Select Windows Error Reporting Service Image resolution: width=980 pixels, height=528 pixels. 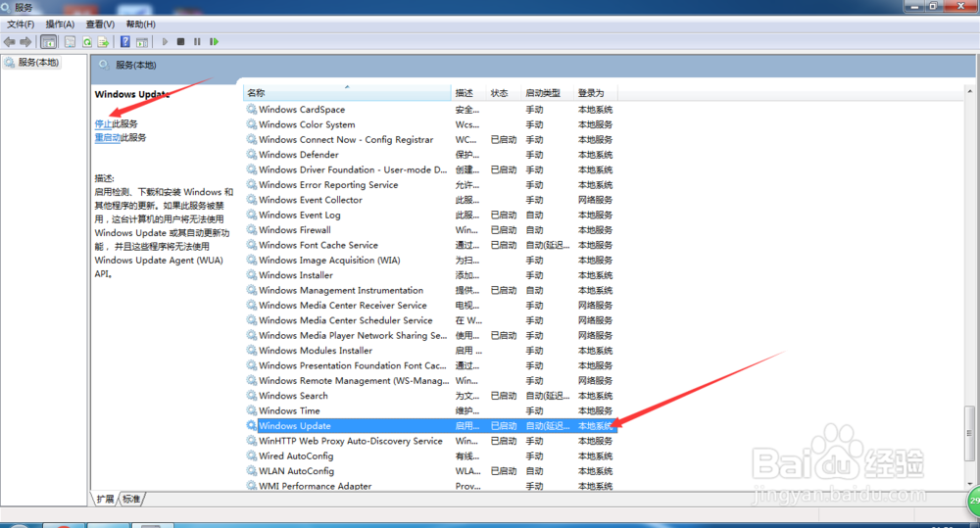[x=430, y=184]
